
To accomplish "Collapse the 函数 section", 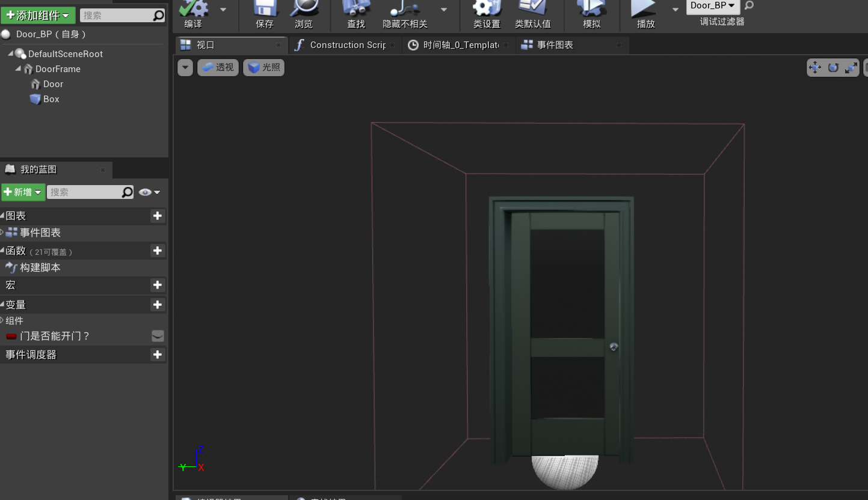I will [2, 250].
